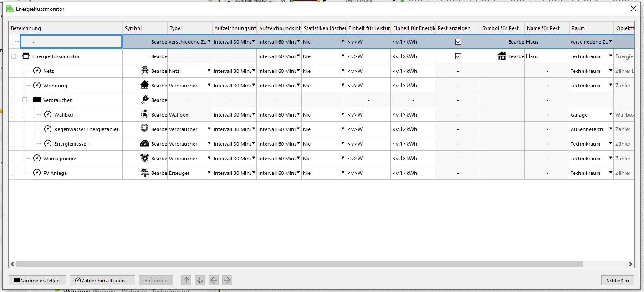
Task: Click the Regenwasser Energiezähler symbol icon
Action: [145, 129]
